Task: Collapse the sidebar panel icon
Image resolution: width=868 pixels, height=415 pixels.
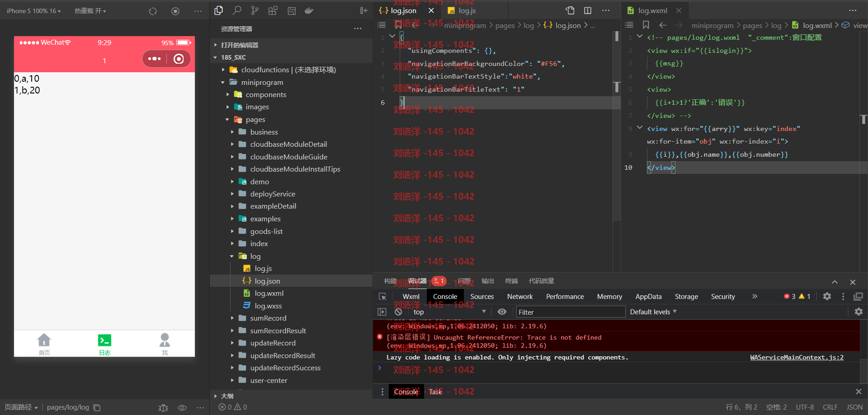Action: pyautogui.click(x=364, y=10)
